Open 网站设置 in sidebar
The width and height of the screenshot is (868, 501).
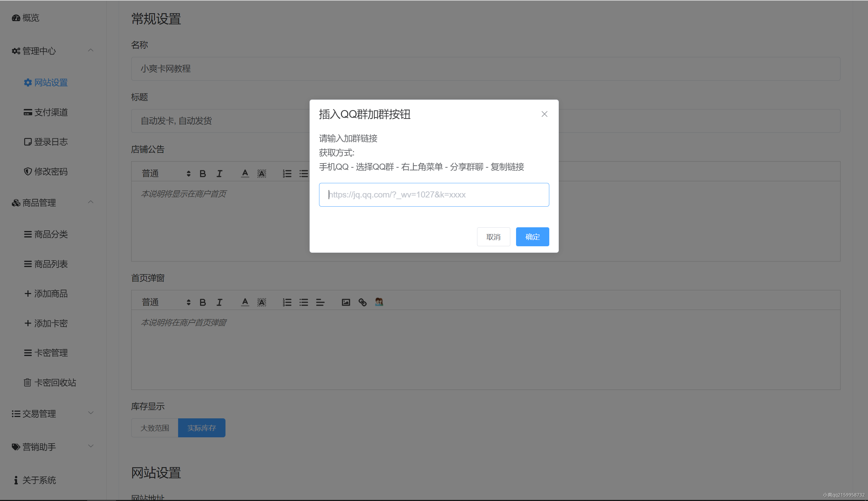[46, 83]
